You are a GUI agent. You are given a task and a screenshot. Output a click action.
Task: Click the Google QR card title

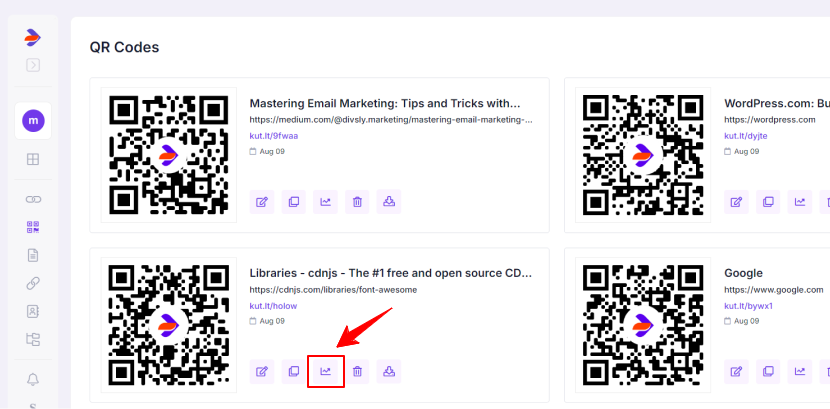tap(743, 273)
